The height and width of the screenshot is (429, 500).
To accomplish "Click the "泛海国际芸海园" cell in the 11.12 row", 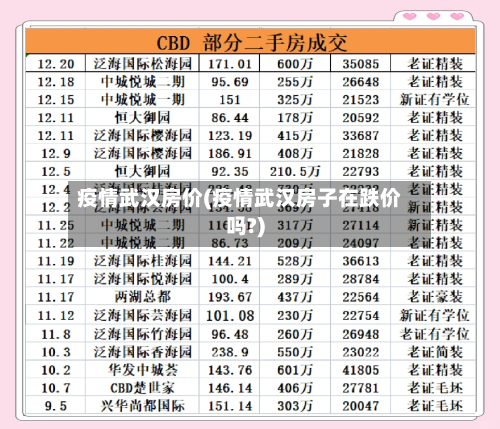I will 143,316.
